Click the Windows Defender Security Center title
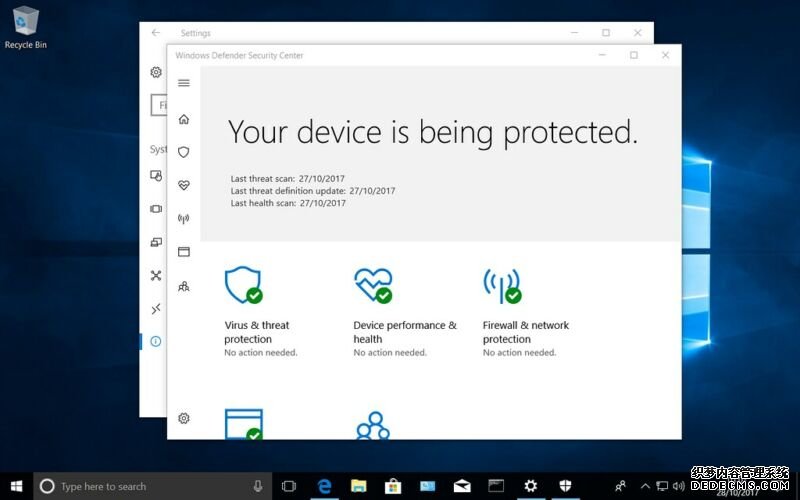This screenshot has width=800, height=500. [239, 55]
